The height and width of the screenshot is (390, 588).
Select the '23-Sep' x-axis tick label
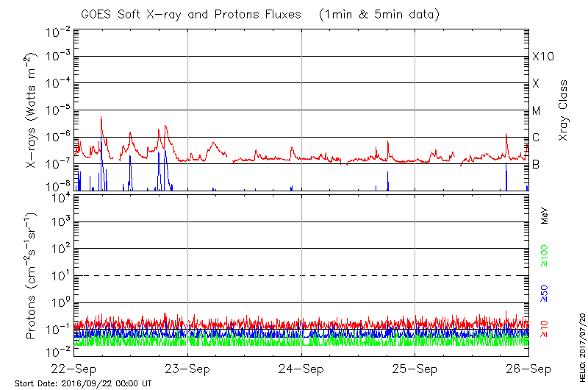click(x=188, y=369)
